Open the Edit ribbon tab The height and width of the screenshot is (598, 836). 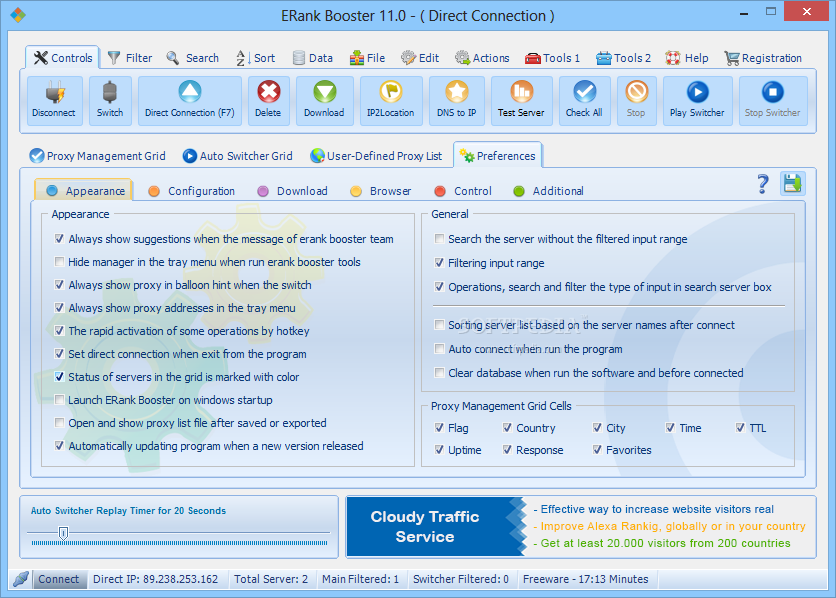tap(420, 58)
